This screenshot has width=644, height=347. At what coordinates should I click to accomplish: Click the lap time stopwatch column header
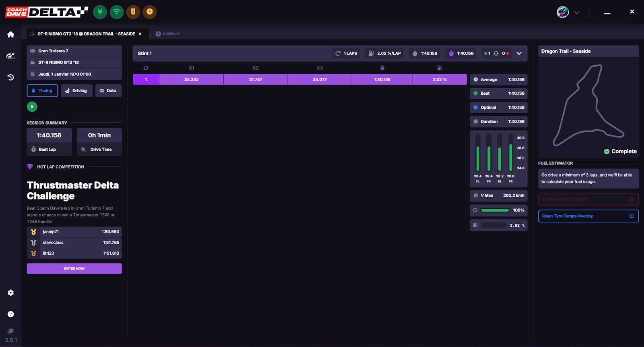click(382, 68)
